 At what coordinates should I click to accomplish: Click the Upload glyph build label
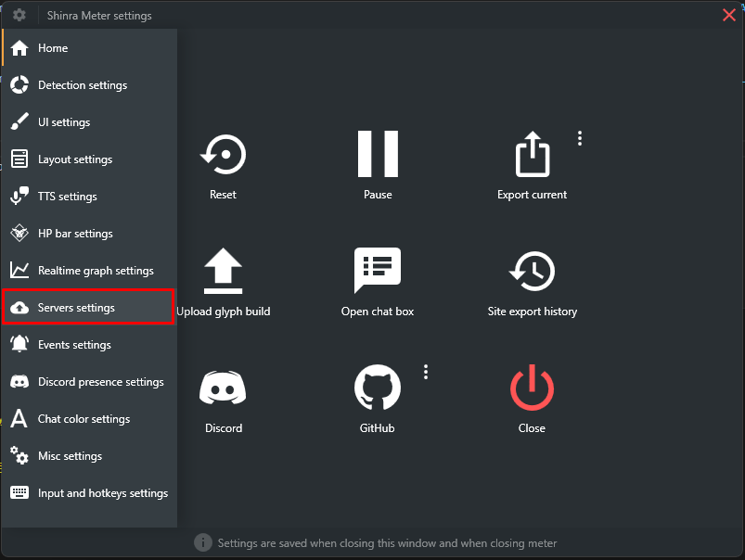click(x=224, y=312)
